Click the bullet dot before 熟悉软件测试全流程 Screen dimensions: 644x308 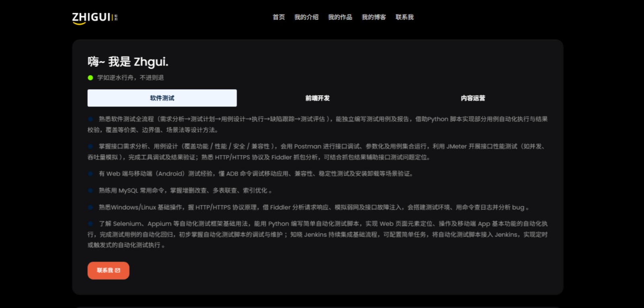91,119
